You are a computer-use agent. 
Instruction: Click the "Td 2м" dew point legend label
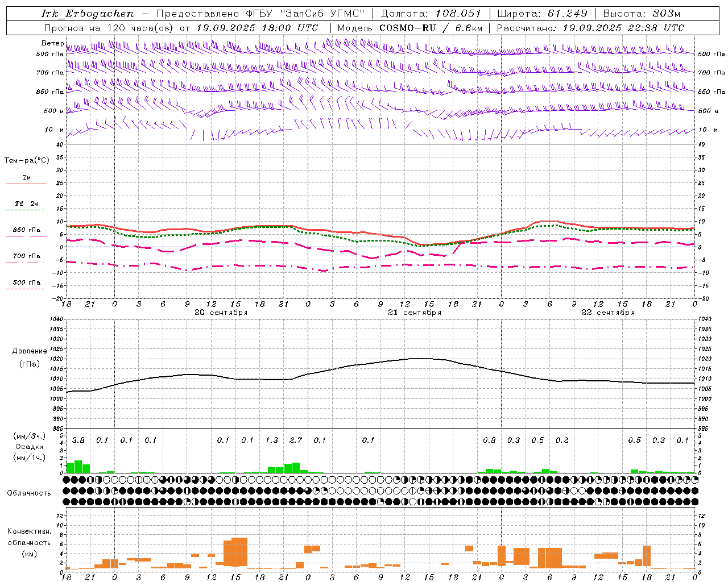tap(27, 203)
